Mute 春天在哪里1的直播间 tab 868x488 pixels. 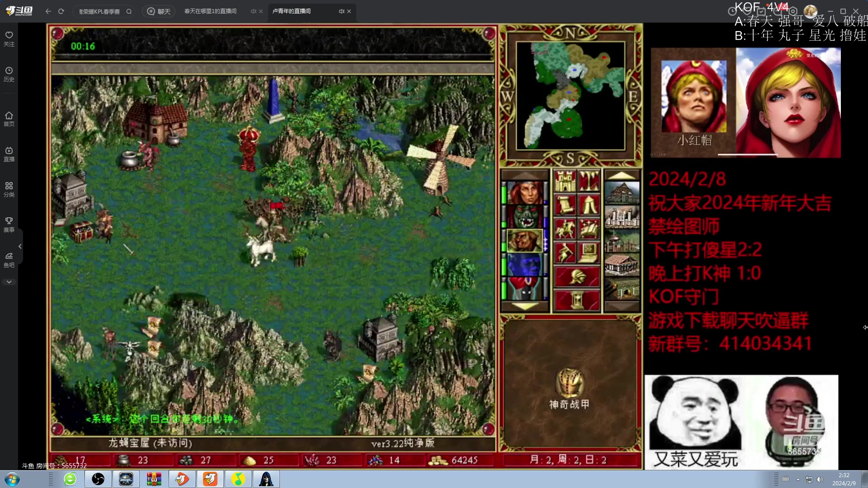pos(253,11)
